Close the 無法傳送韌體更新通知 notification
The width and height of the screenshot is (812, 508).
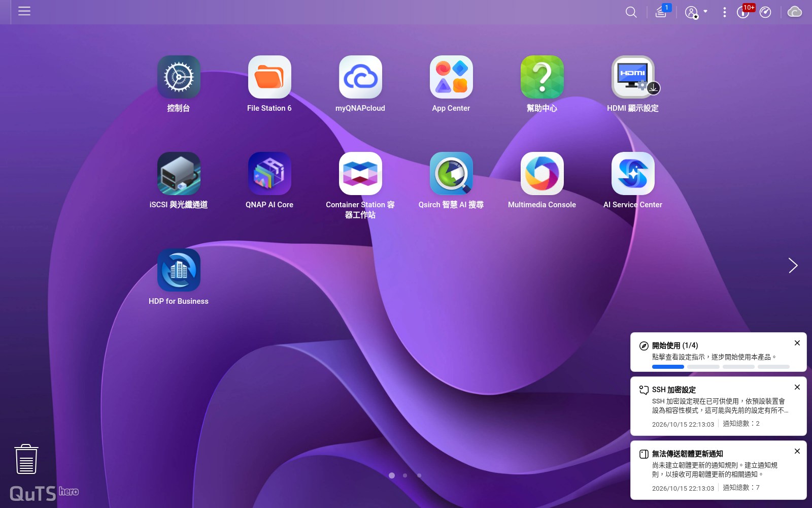point(797,451)
